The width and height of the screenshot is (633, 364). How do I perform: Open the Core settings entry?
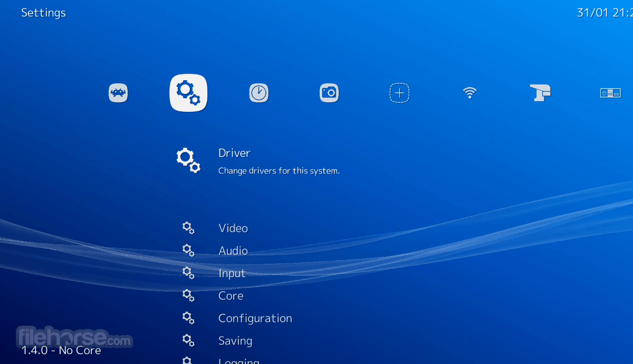[231, 296]
